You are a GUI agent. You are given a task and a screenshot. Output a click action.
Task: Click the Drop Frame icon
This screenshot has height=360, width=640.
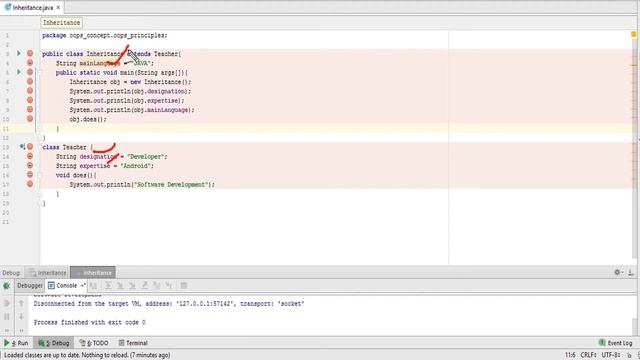[x=157, y=286]
